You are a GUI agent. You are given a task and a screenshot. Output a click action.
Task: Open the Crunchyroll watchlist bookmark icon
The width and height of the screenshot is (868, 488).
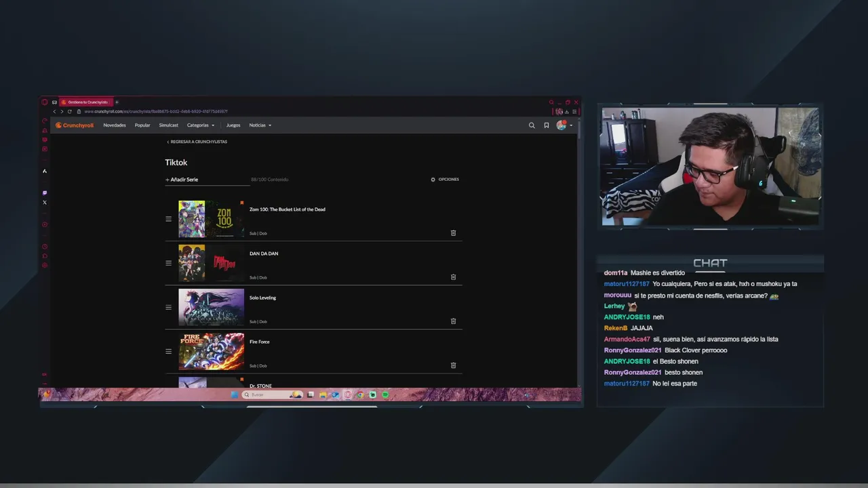pyautogui.click(x=547, y=125)
